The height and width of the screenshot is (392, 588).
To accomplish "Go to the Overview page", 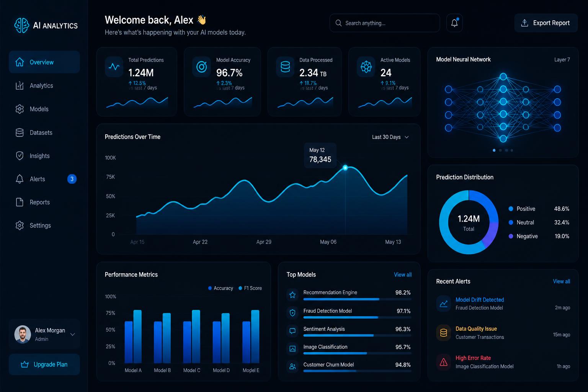I will click(44, 62).
